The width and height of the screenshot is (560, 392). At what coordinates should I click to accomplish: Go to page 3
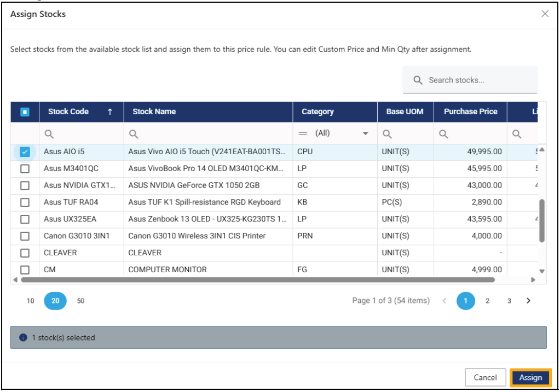click(x=509, y=301)
